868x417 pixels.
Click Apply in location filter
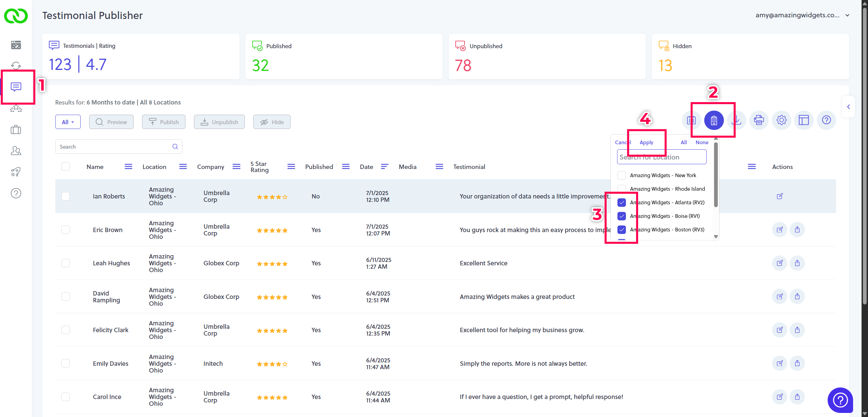point(646,143)
